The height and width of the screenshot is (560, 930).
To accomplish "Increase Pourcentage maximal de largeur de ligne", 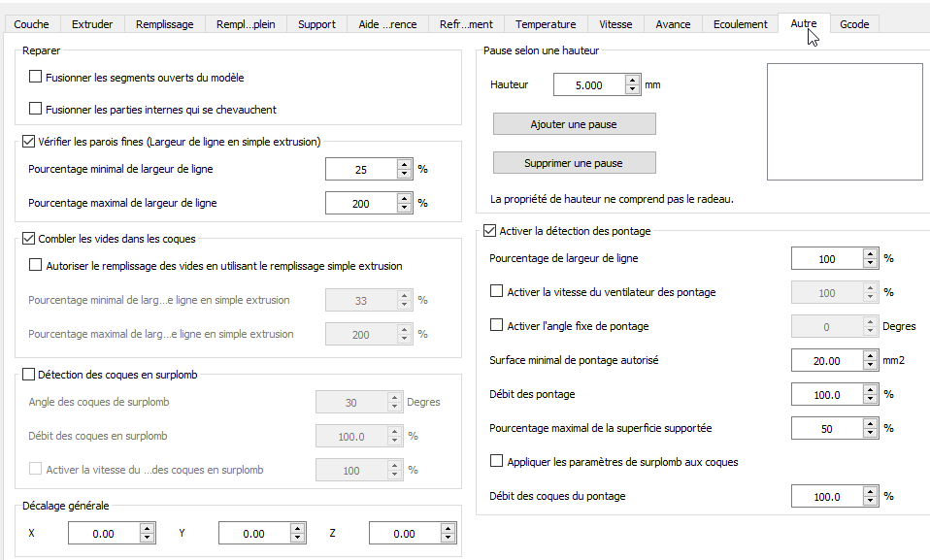I will [405, 198].
